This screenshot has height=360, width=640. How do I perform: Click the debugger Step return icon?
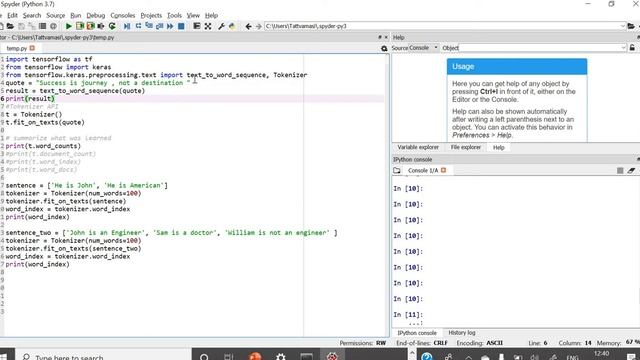[x=160, y=26]
